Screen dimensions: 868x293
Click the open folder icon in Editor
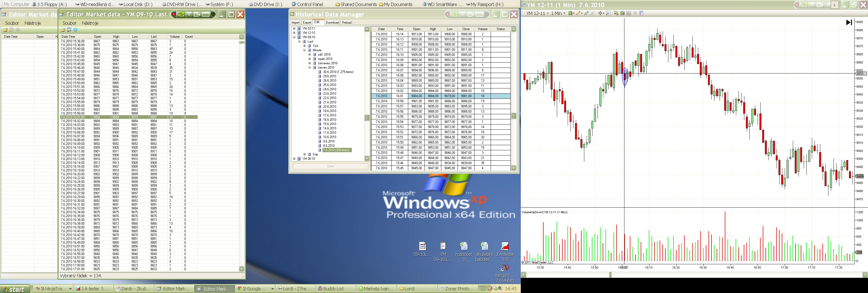(x=63, y=30)
